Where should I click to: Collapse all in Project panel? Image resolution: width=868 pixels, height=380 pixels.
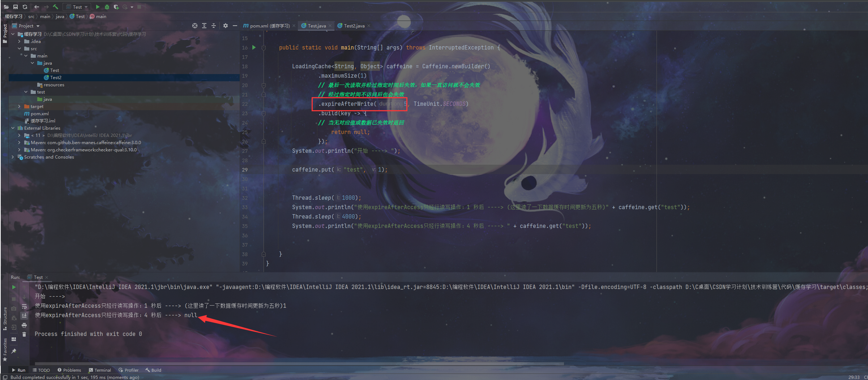tap(214, 26)
